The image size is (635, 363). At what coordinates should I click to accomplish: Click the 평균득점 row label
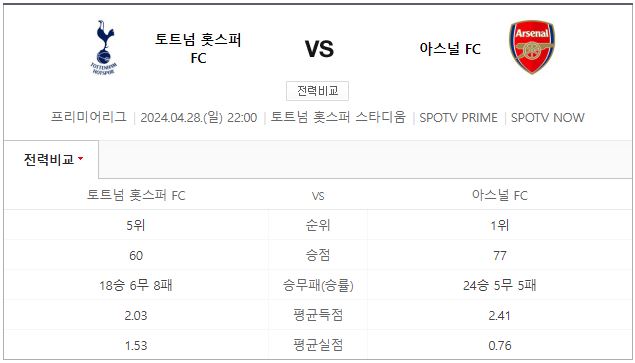pos(318,315)
